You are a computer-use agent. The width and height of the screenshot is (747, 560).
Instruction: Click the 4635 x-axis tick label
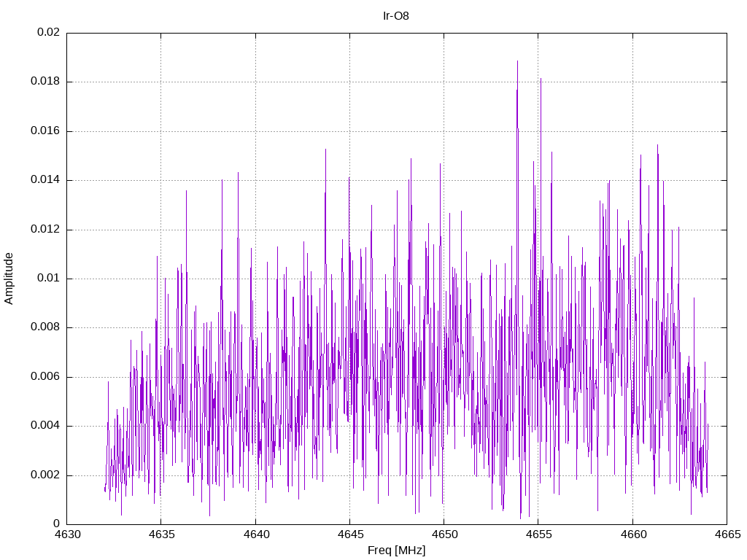click(x=162, y=534)
